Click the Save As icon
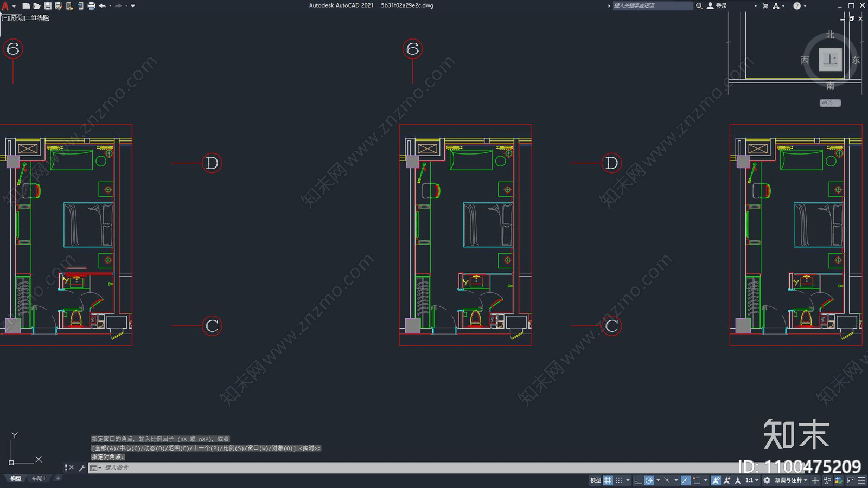This screenshot has width=868, height=488. (x=59, y=6)
